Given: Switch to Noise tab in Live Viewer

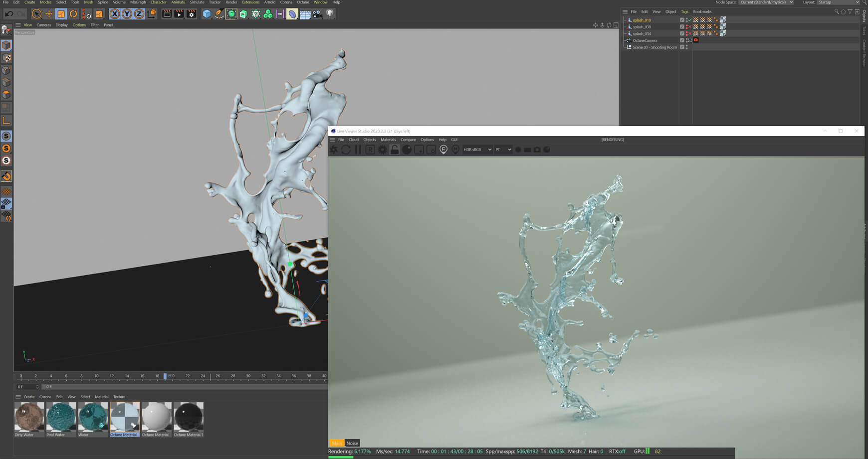Looking at the screenshot, I should click(x=352, y=443).
